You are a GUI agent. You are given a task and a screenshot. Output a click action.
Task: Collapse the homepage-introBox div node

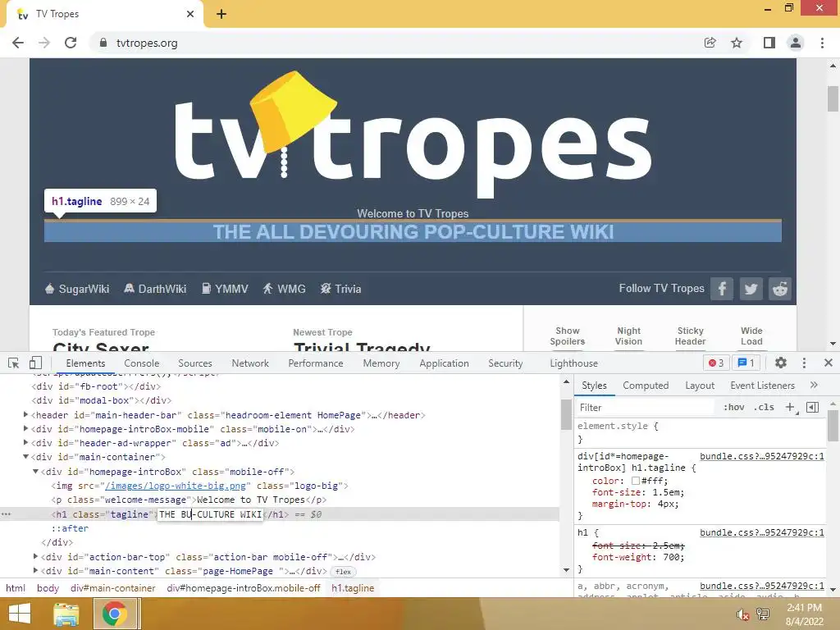coord(36,472)
